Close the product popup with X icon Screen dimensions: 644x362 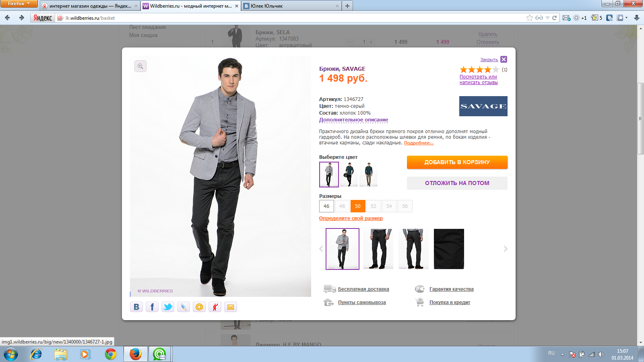click(504, 60)
